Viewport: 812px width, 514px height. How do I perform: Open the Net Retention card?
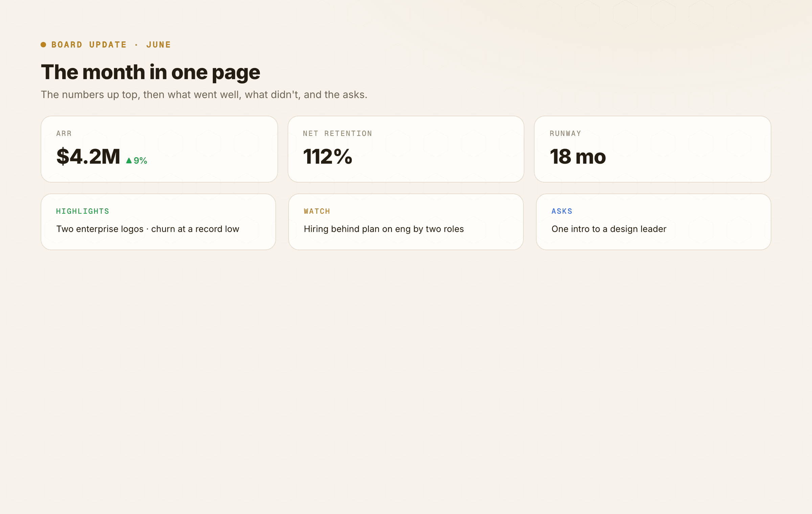point(406,149)
